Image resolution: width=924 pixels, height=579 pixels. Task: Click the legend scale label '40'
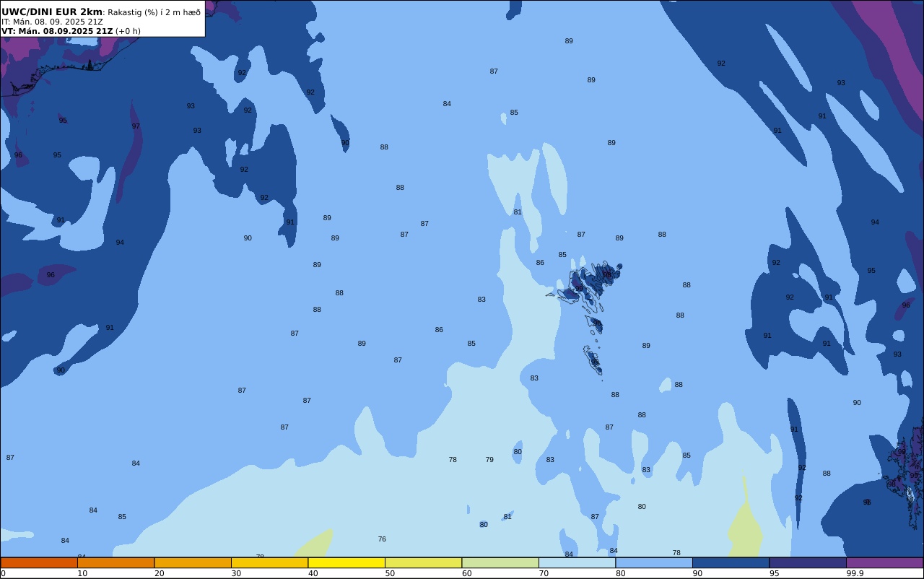pyautogui.click(x=313, y=573)
